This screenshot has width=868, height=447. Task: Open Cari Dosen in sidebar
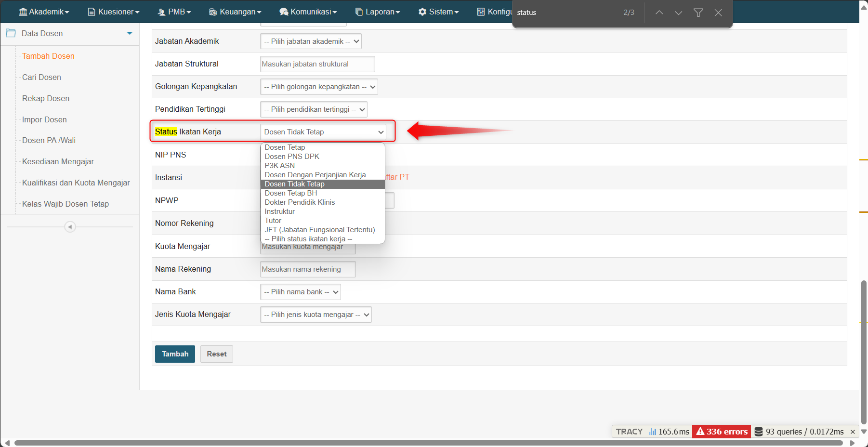(41, 77)
